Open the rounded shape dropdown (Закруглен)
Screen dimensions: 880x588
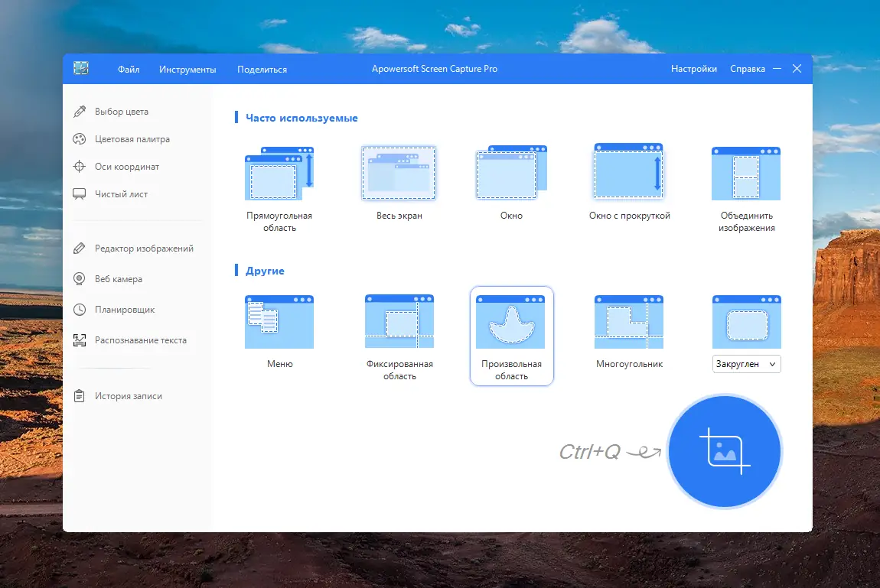click(x=746, y=364)
